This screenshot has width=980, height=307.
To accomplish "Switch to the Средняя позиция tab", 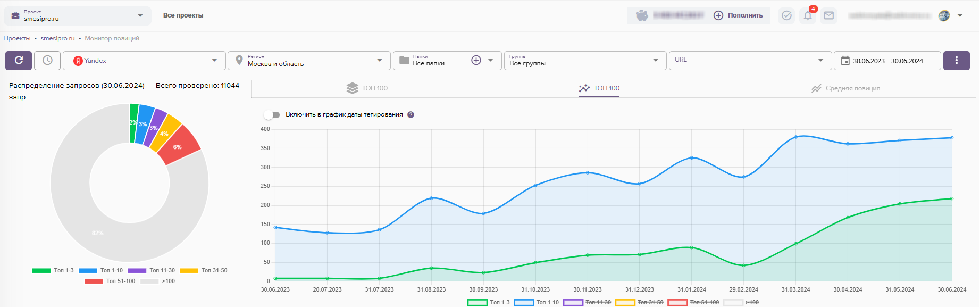I will click(x=845, y=88).
